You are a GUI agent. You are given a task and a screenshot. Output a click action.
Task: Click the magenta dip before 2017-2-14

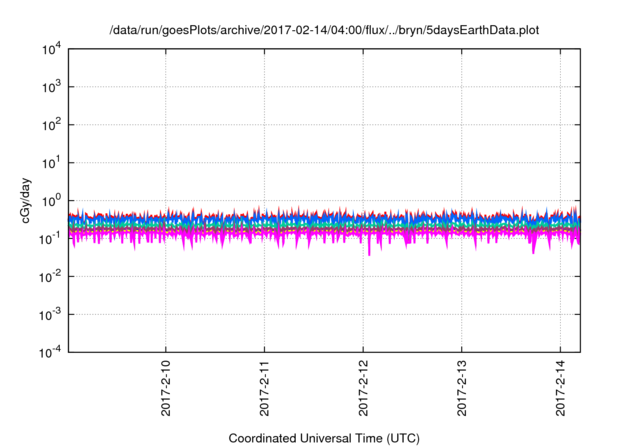coord(533,246)
